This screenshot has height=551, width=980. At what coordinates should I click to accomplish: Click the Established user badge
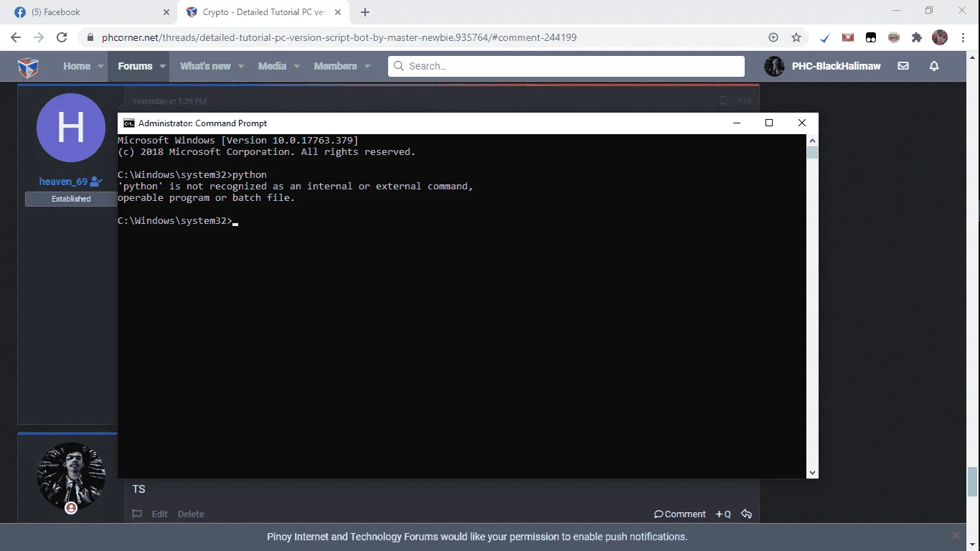(71, 199)
